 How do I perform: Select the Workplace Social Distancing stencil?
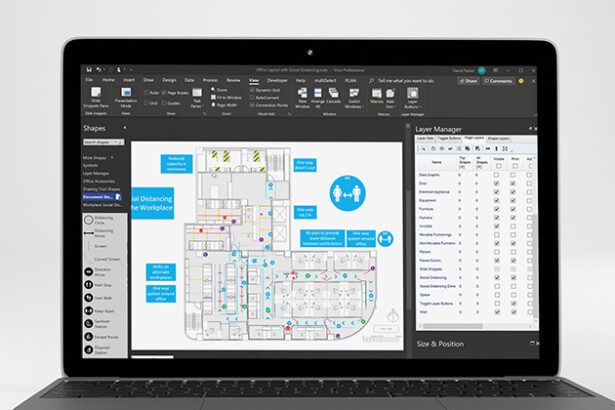point(102,204)
